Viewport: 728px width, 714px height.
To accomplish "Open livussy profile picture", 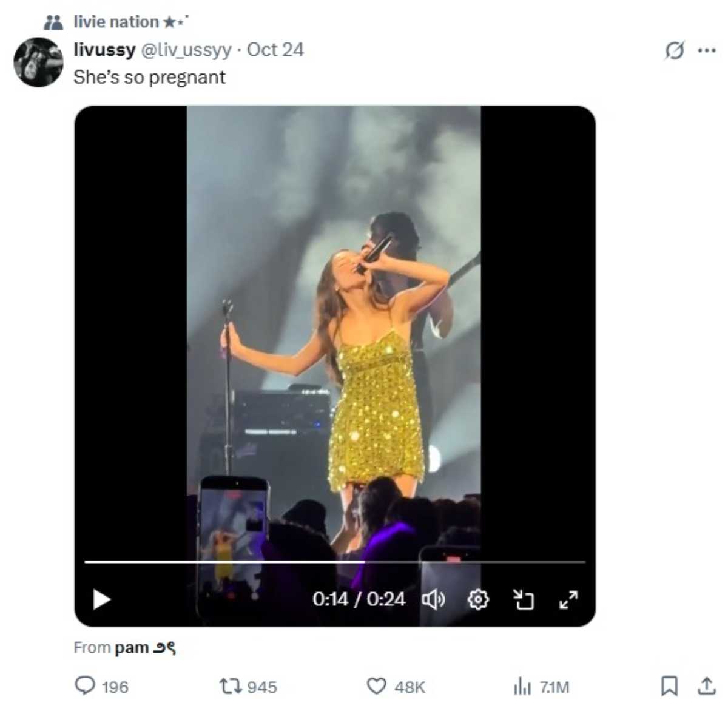I will (38, 62).
